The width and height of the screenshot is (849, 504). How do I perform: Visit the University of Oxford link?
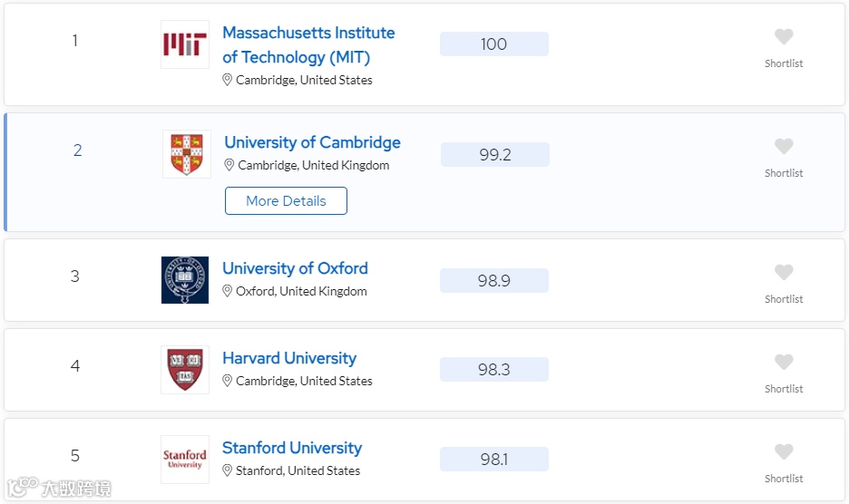(x=295, y=268)
